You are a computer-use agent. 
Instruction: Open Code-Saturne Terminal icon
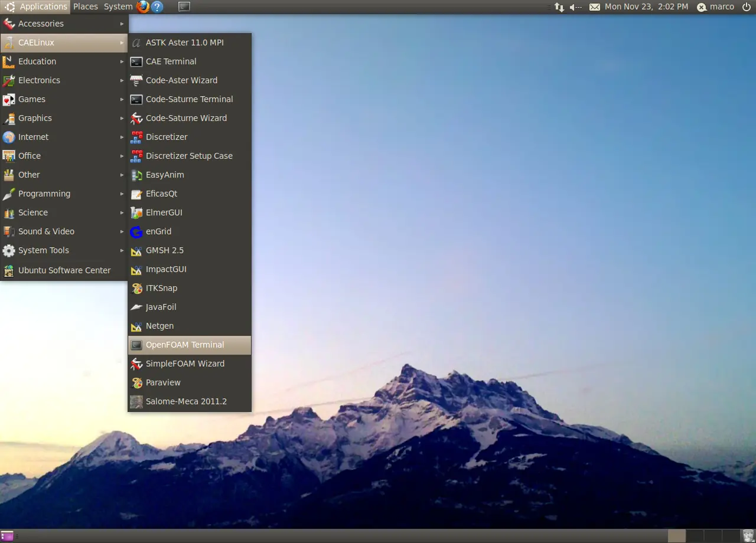pos(136,99)
